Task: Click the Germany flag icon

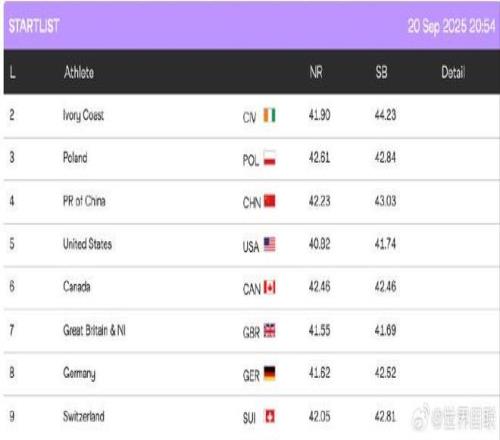Action: [x=270, y=373]
